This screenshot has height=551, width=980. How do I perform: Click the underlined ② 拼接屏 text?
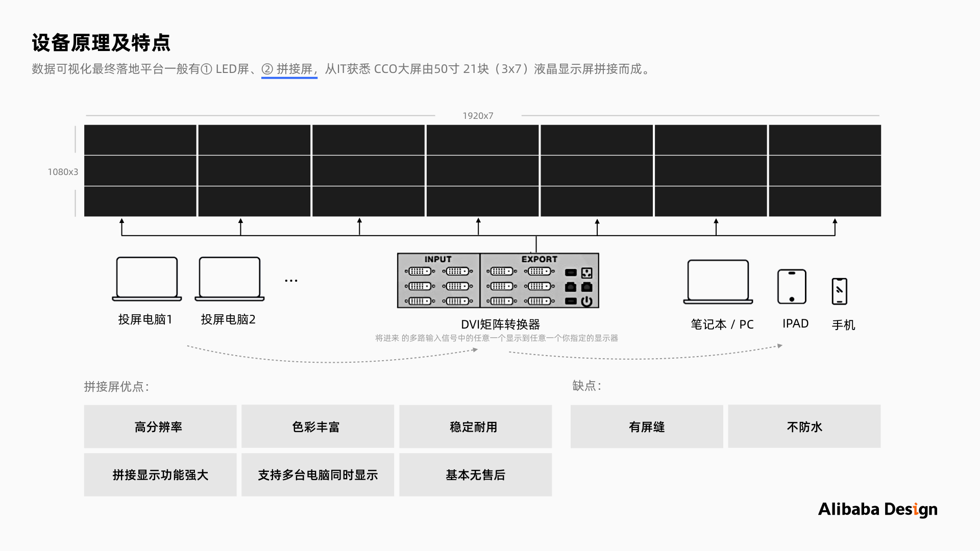[289, 69]
